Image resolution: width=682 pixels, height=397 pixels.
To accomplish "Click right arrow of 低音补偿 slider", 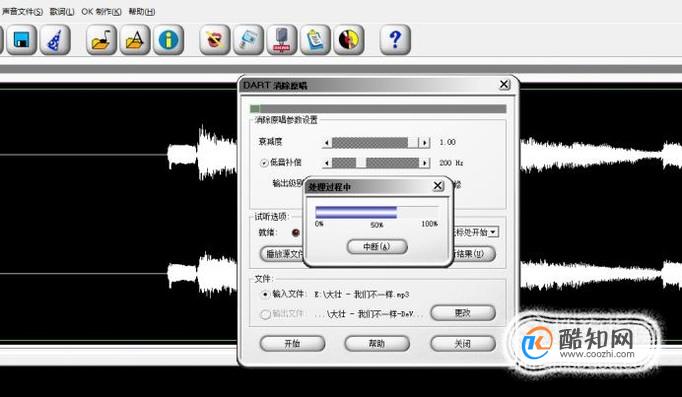I will point(425,163).
